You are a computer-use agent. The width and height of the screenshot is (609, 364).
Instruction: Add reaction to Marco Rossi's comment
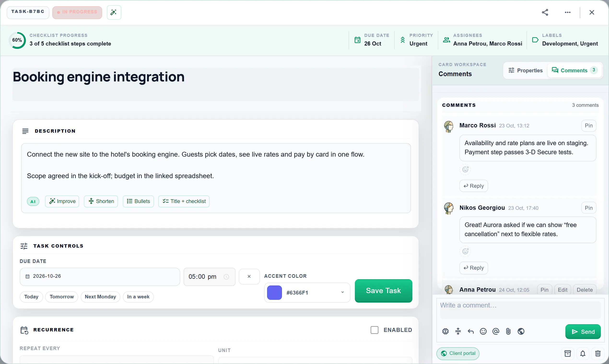465,169
